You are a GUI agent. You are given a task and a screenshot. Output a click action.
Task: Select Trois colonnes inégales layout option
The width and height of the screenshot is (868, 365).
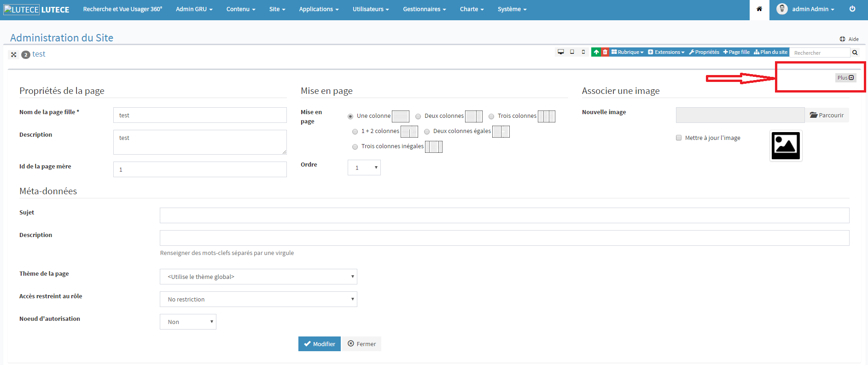click(355, 147)
